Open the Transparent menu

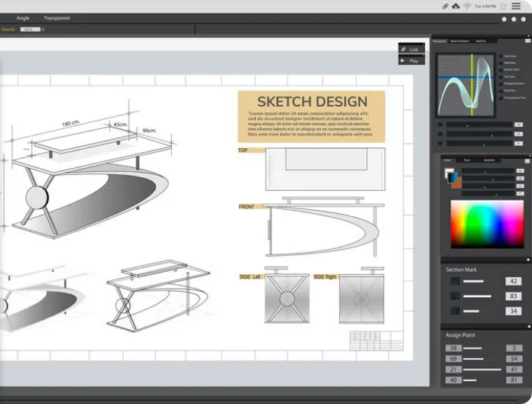tap(56, 18)
